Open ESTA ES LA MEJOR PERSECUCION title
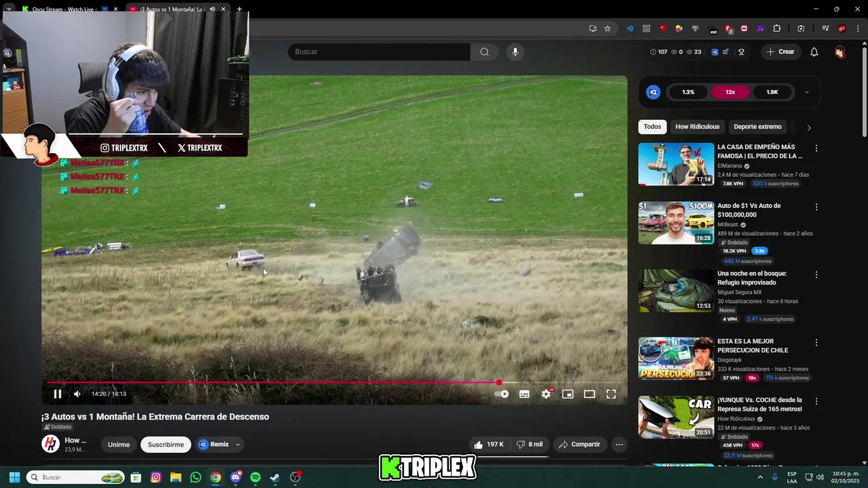The width and height of the screenshot is (868, 488). pos(753,346)
